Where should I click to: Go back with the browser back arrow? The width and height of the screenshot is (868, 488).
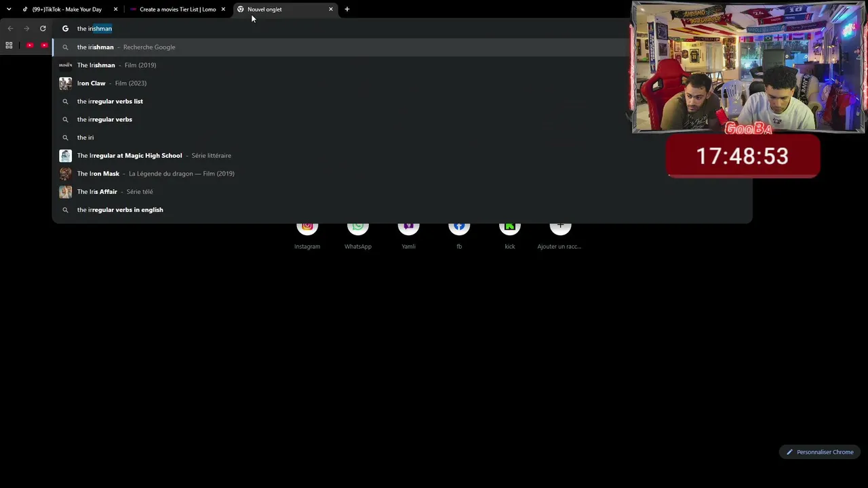(x=10, y=28)
